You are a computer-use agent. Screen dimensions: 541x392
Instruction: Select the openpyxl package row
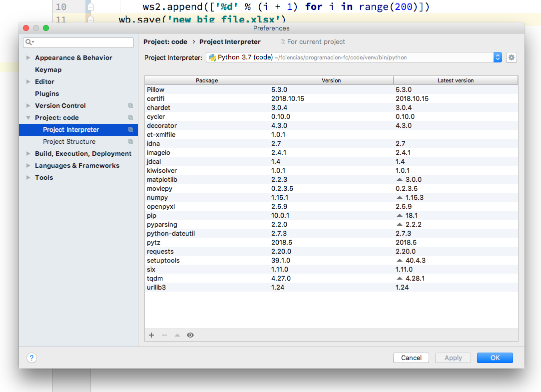tap(331, 207)
